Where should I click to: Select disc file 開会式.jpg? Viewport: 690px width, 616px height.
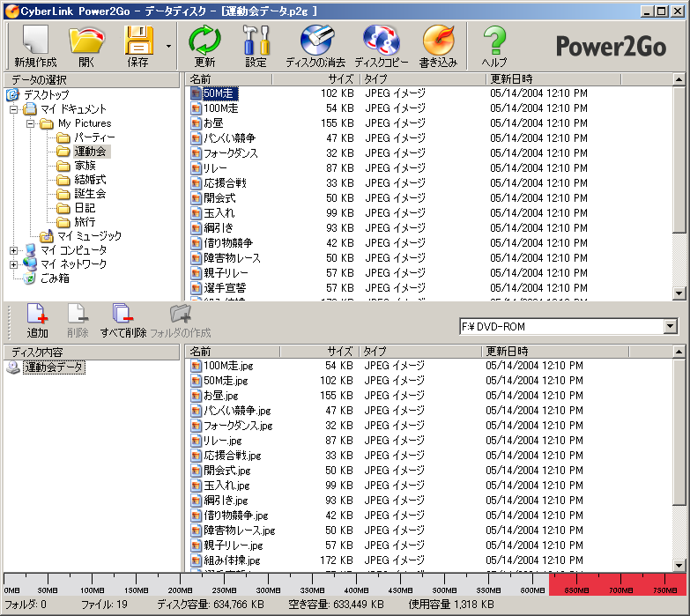pos(227,471)
